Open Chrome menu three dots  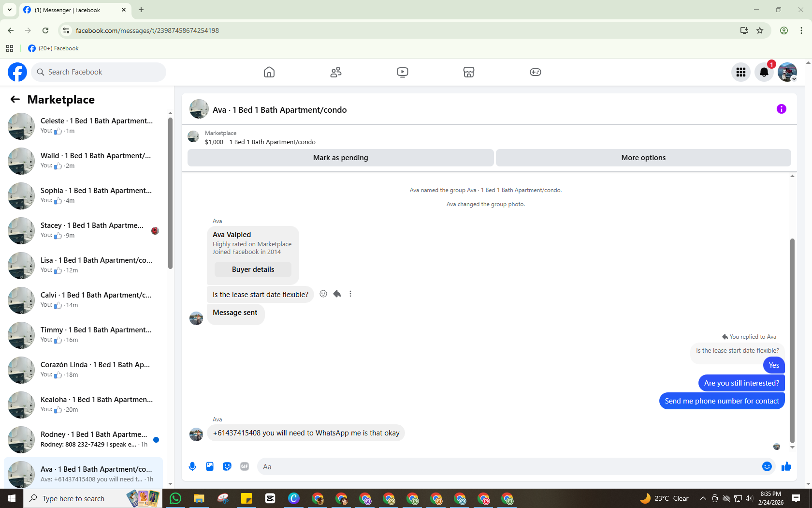click(801, 30)
